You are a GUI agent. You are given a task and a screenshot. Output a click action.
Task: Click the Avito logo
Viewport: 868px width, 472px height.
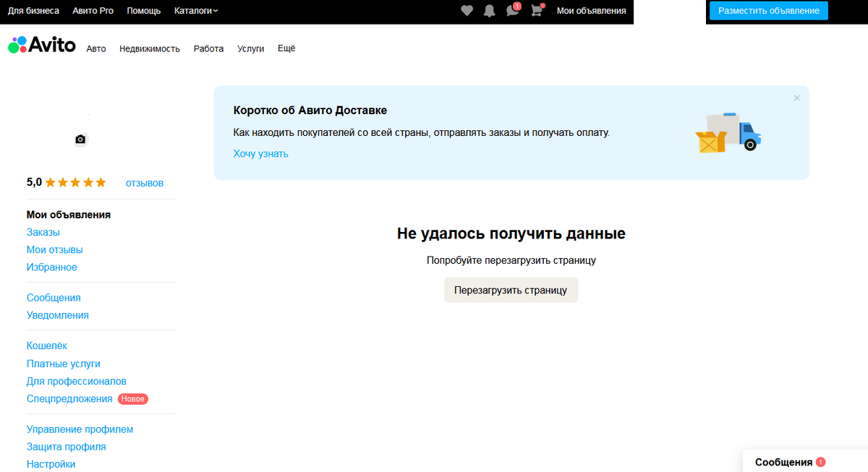click(41, 45)
